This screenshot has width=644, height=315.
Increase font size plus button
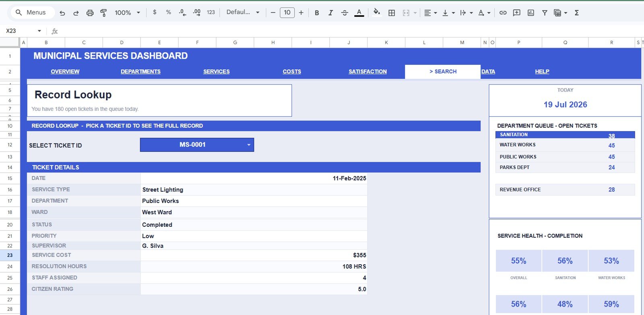[301, 12]
